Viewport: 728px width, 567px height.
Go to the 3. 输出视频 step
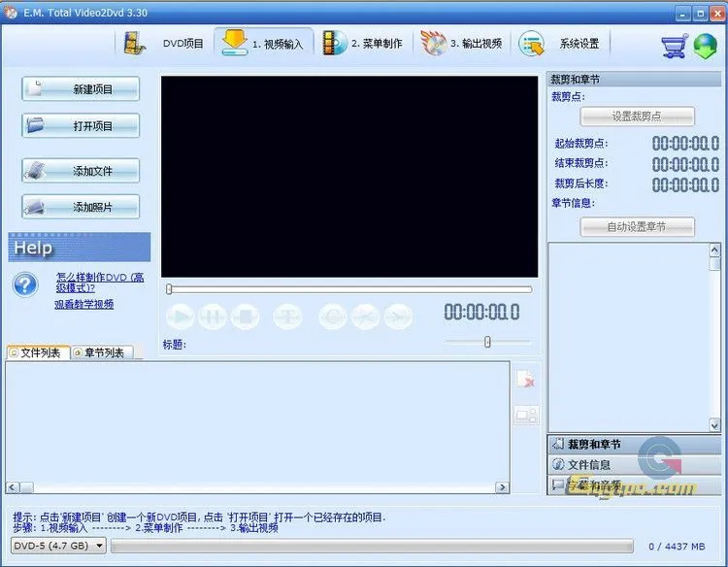pyautogui.click(x=461, y=44)
